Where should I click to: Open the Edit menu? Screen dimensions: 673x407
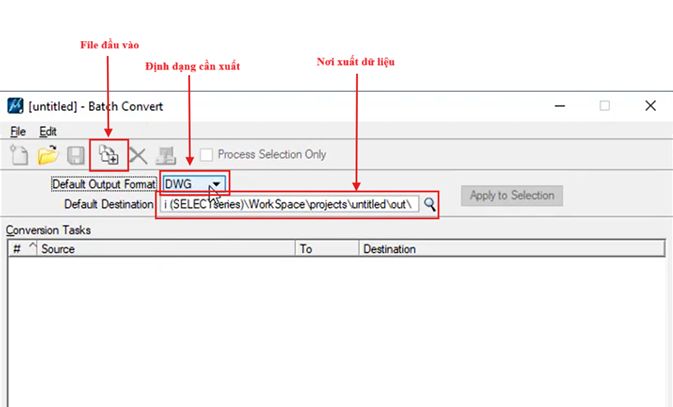tap(48, 131)
